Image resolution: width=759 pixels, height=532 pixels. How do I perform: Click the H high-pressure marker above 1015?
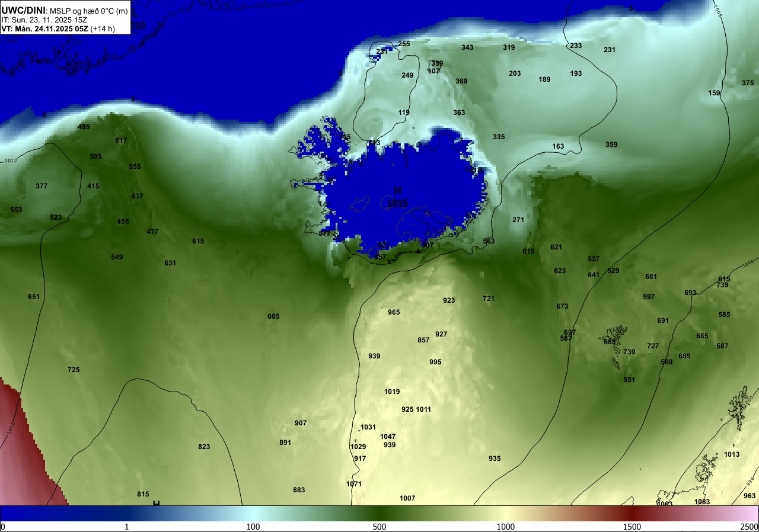pos(397,190)
